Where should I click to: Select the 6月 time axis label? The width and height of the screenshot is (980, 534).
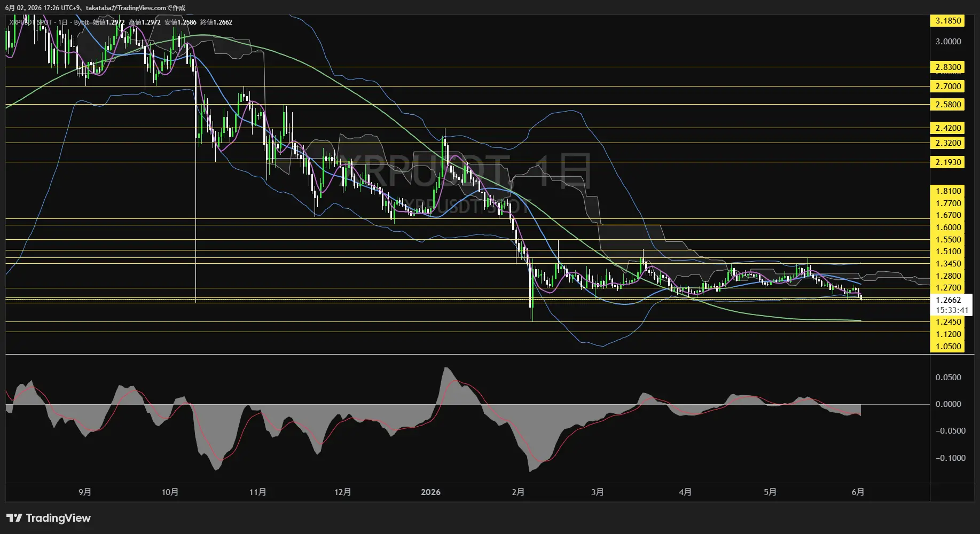pyautogui.click(x=858, y=492)
